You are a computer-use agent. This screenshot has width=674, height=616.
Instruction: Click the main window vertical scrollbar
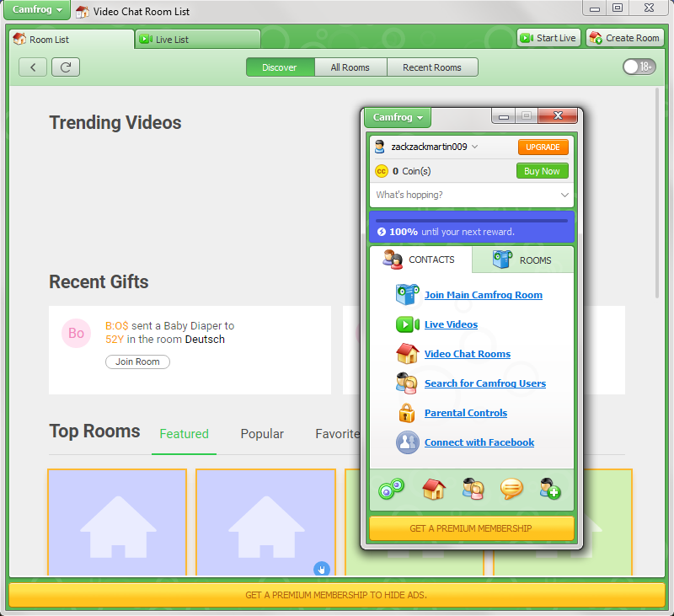tap(657, 193)
